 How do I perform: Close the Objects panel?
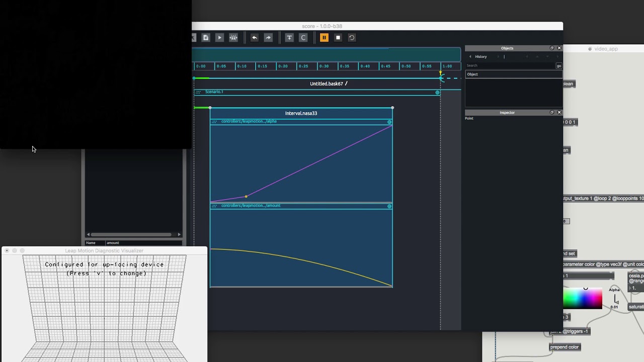click(x=559, y=48)
